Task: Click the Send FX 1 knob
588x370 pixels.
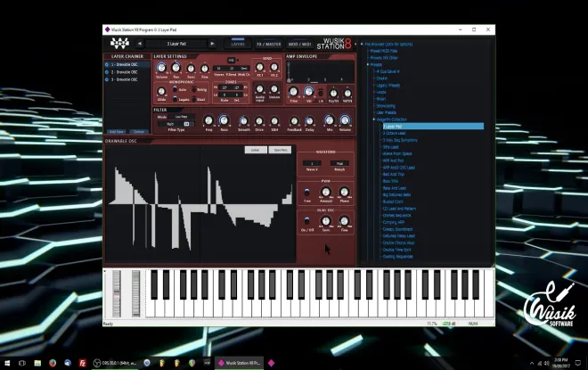Action: coord(259,67)
